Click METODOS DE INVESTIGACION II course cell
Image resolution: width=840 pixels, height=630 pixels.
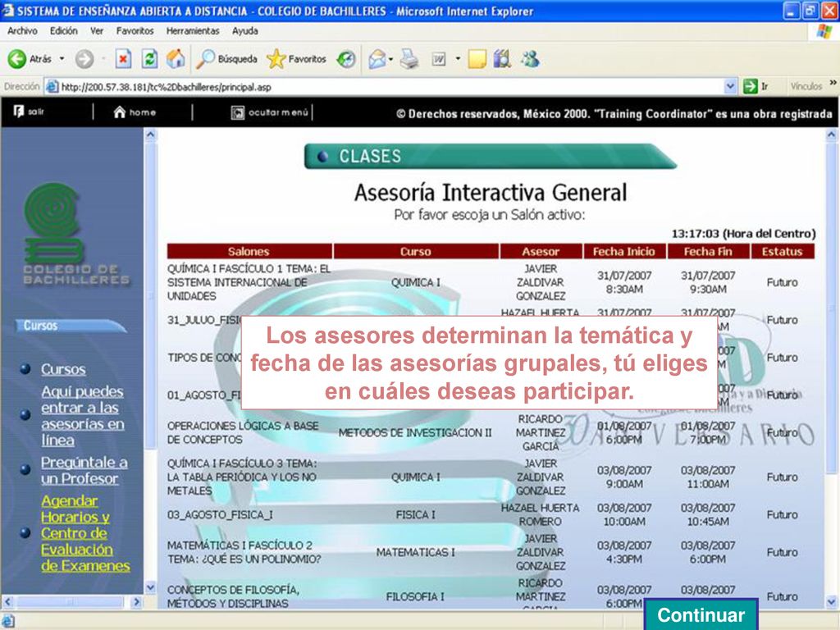(x=415, y=433)
